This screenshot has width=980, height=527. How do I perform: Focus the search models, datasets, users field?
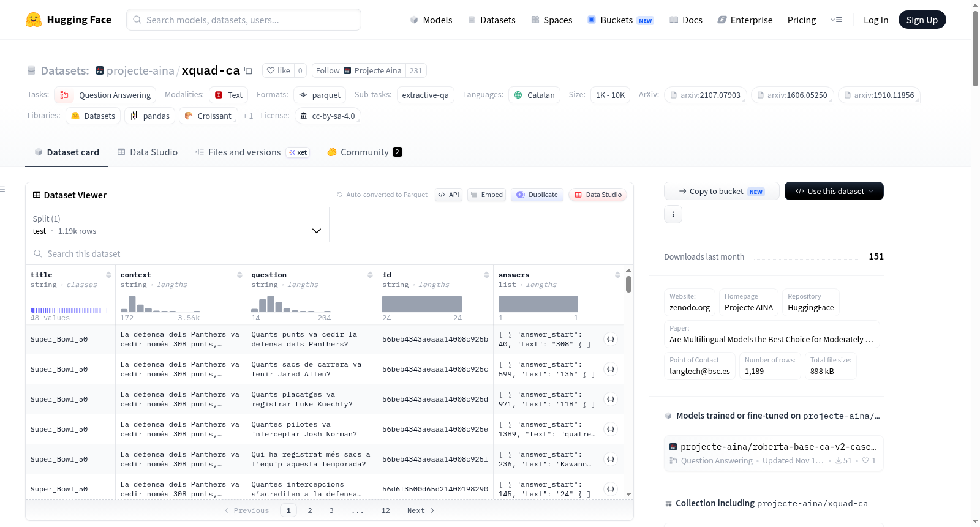(244, 20)
